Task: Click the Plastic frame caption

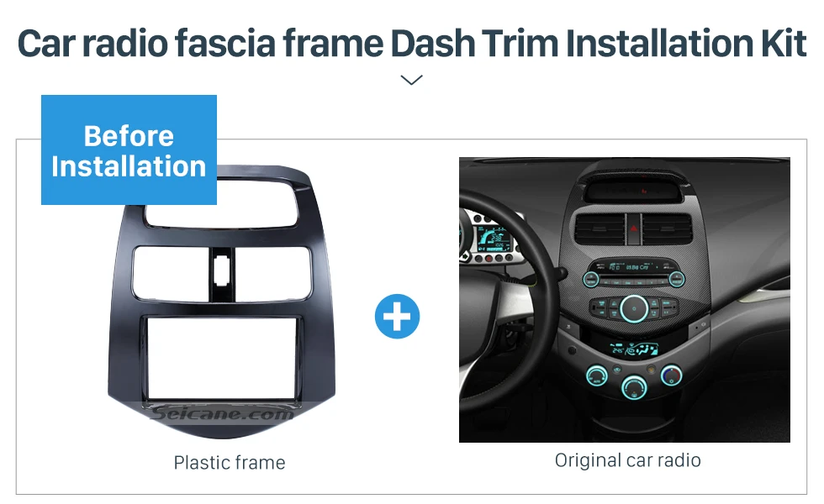Action: (x=230, y=463)
